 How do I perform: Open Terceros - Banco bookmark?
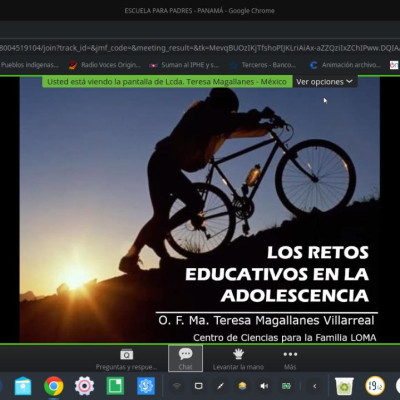coord(263,65)
